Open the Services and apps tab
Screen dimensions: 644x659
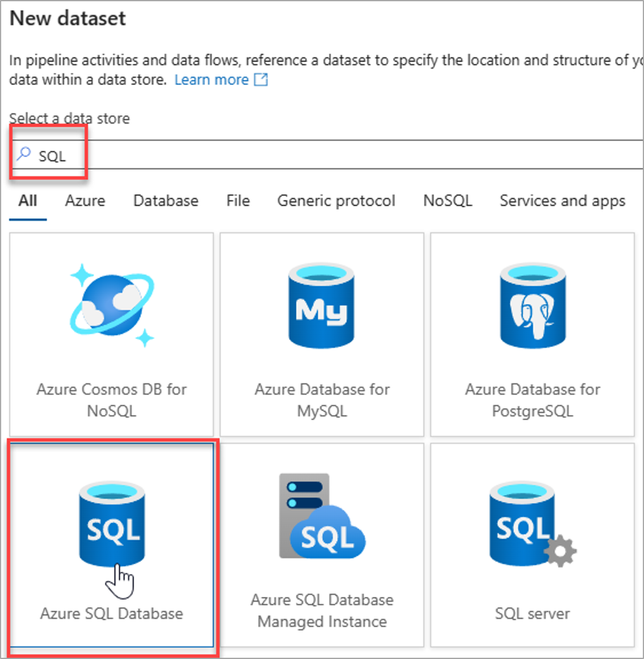click(562, 201)
